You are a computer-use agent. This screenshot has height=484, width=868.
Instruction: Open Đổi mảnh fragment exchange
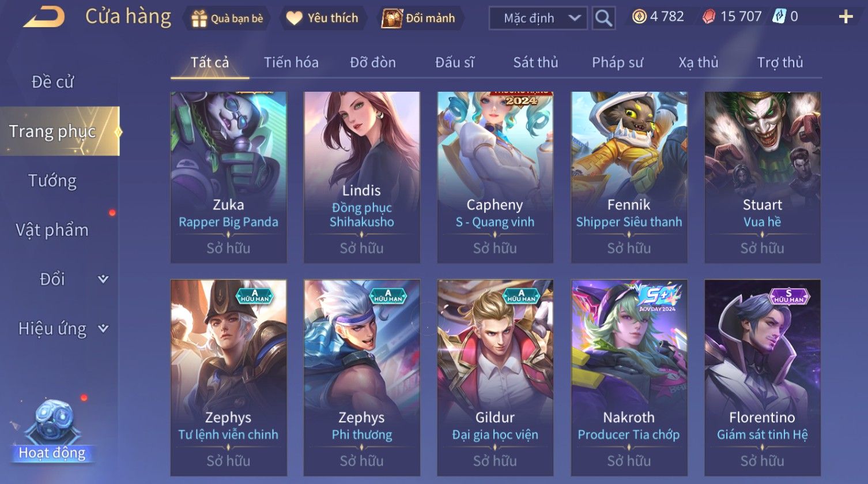[420, 18]
